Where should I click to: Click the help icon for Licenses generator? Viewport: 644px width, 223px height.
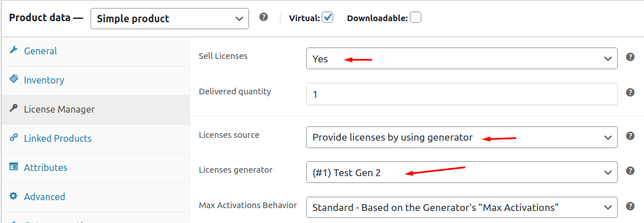(630, 170)
